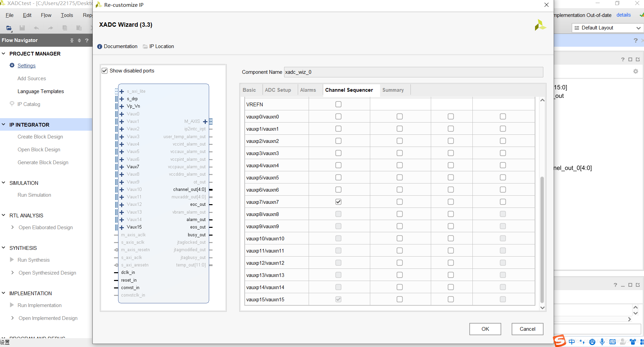Open Language Templates
The image size is (644, 347).
pos(41,91)
